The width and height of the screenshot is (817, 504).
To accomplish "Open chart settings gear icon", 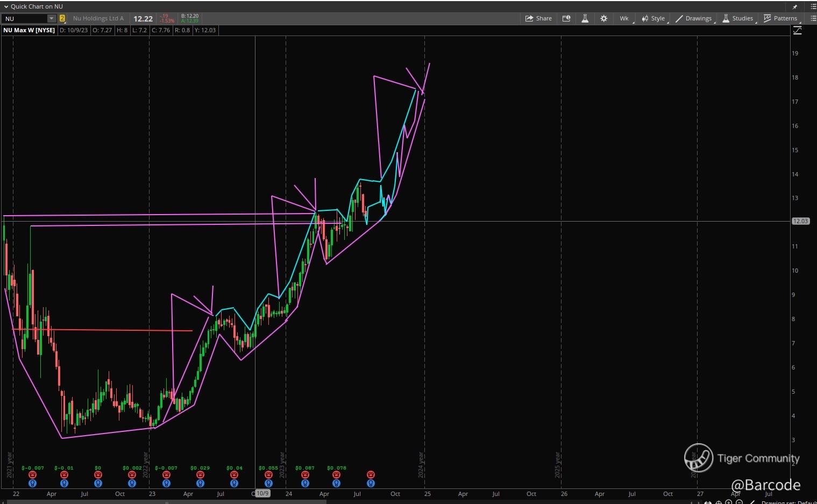I will tap(604, 18).
